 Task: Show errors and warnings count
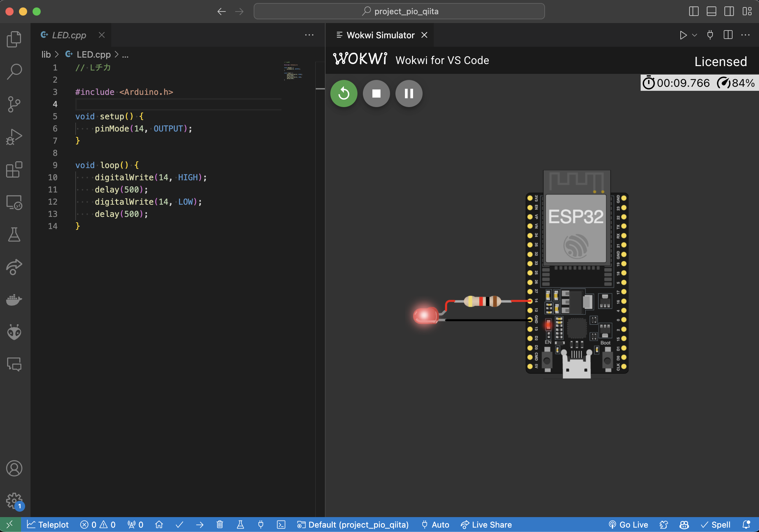click(98, 525)
